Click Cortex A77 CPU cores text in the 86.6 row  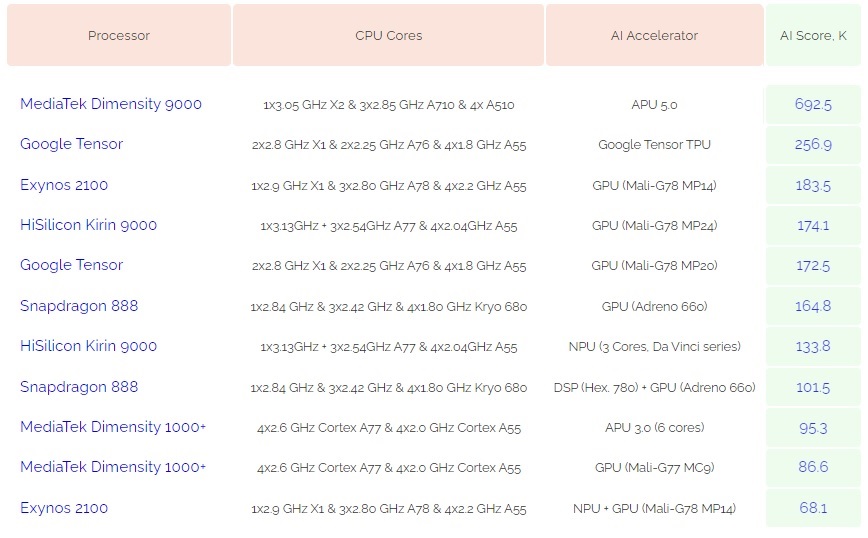389,468
